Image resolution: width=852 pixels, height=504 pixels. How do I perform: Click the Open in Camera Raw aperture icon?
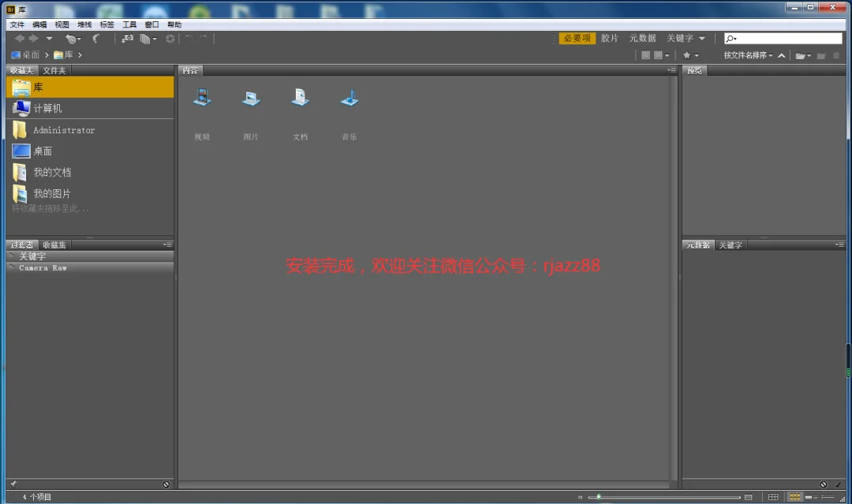tap(170, 39)
